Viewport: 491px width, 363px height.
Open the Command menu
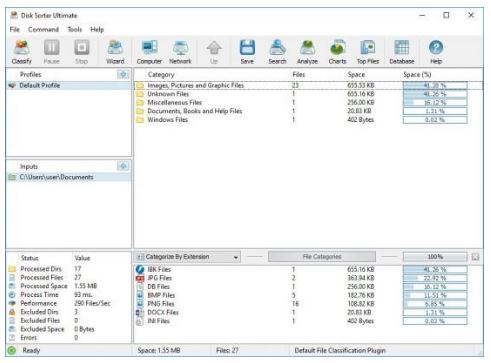pyautogui.click(x=43, y=29)
